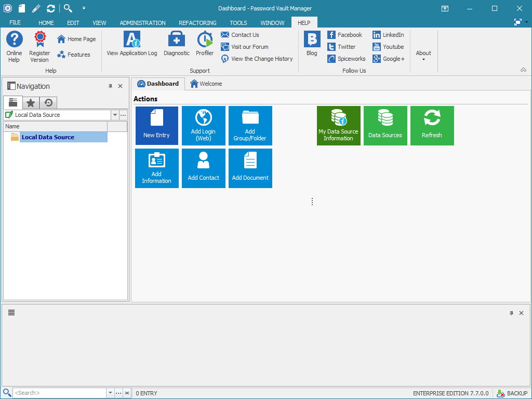
Task: Open the WINDOW ribbon tab
Action: [x=272, y=23]
